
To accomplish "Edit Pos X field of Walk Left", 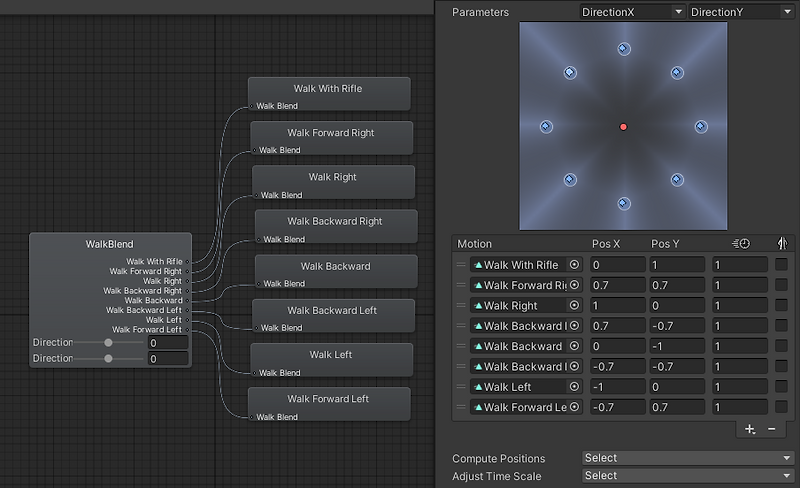I will (618, 387).
